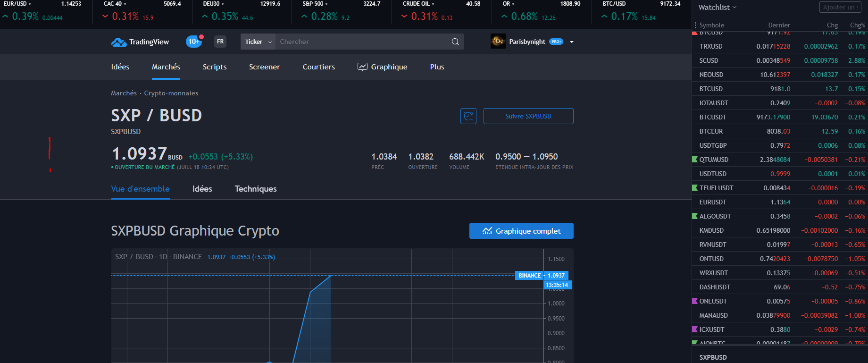The height and width of the screenshot is (363, 868).
Task: Select USDTUSD in the watchlist
Action: click(780, 174)
